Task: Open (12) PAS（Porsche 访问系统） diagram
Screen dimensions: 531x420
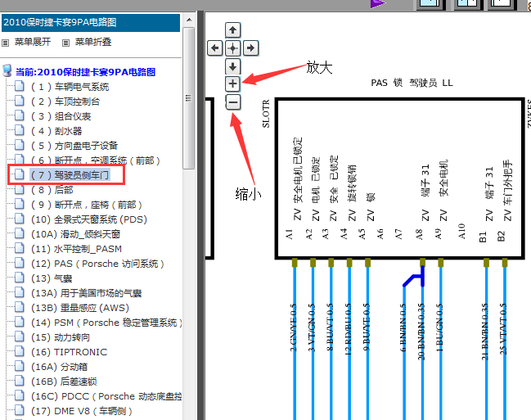Action: (97, 264)
